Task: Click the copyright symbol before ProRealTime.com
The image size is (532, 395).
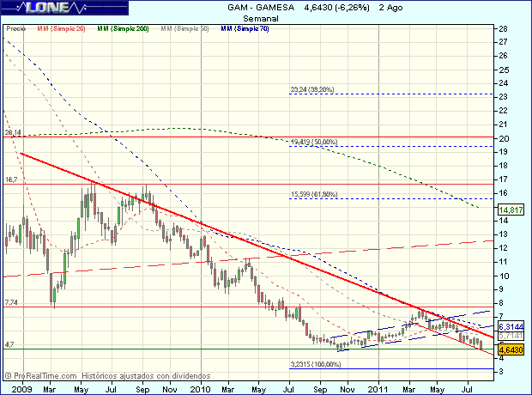Action: (x=8, y=376)
